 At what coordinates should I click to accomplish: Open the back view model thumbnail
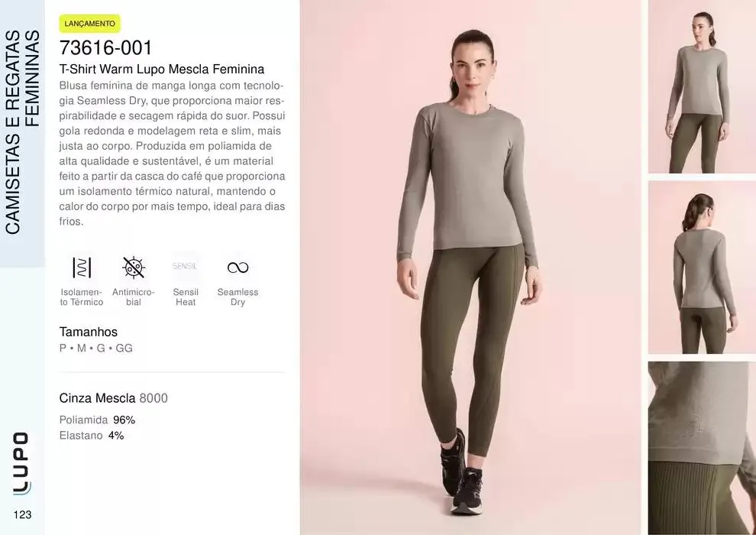pos(702,267)
